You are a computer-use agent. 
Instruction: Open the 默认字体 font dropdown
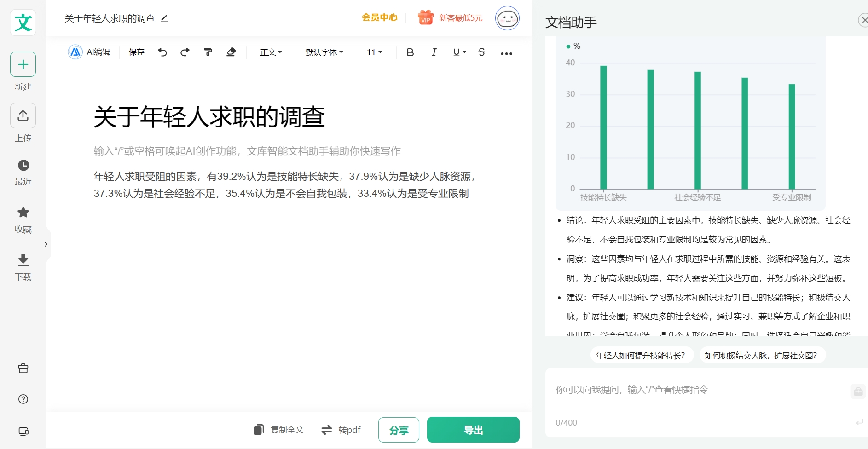pos(324,52)
